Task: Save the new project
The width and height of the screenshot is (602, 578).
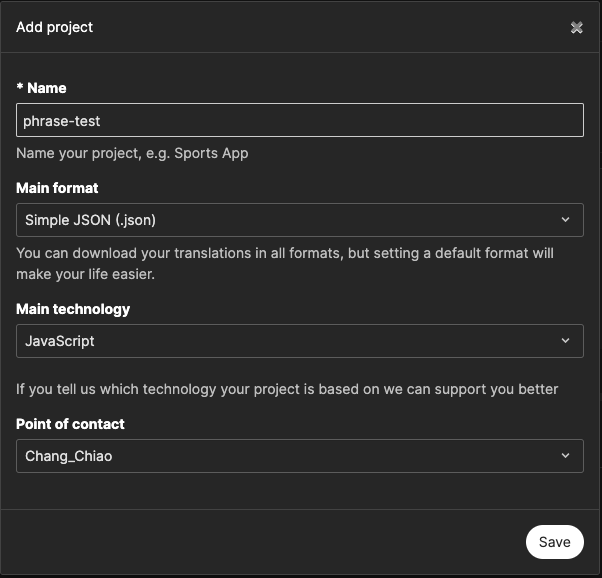Action: point(554,542)
